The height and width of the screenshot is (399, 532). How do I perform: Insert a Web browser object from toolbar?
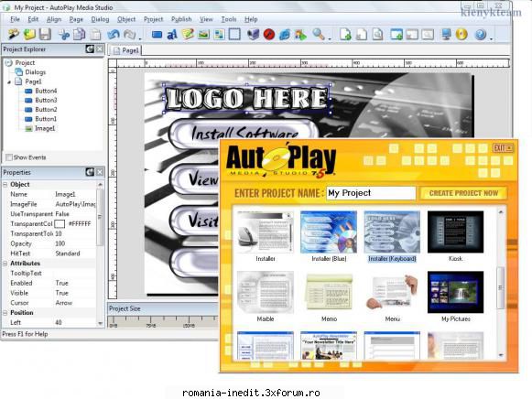pyautogui.click(x=285, y=34)
